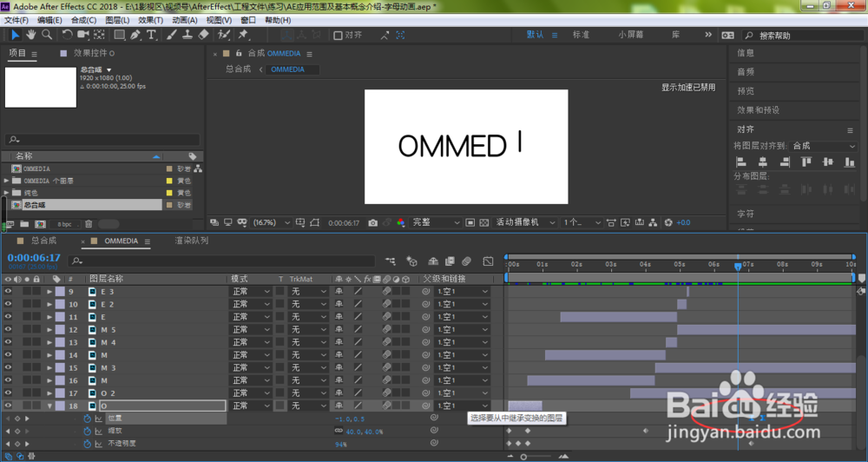Screen dimensions: 868x462
Task: Select the Hand tool
Action: 31,35
